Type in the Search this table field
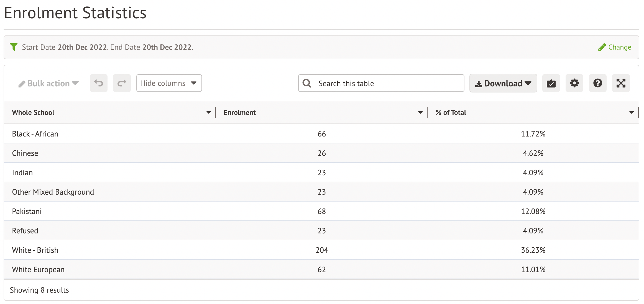 388,83
